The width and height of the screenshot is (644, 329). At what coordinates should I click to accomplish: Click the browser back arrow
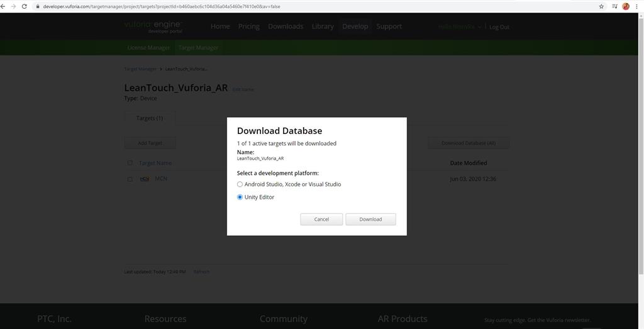3,6
